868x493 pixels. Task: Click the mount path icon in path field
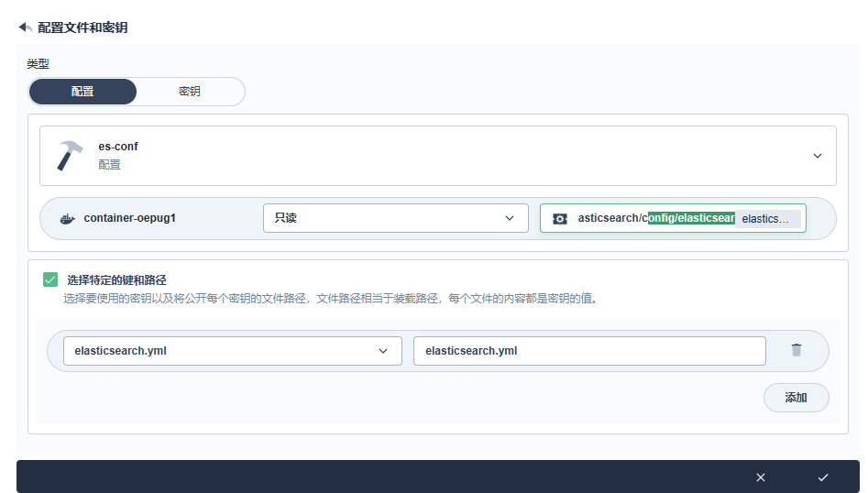pyautogui.click(x=560, y=219)
